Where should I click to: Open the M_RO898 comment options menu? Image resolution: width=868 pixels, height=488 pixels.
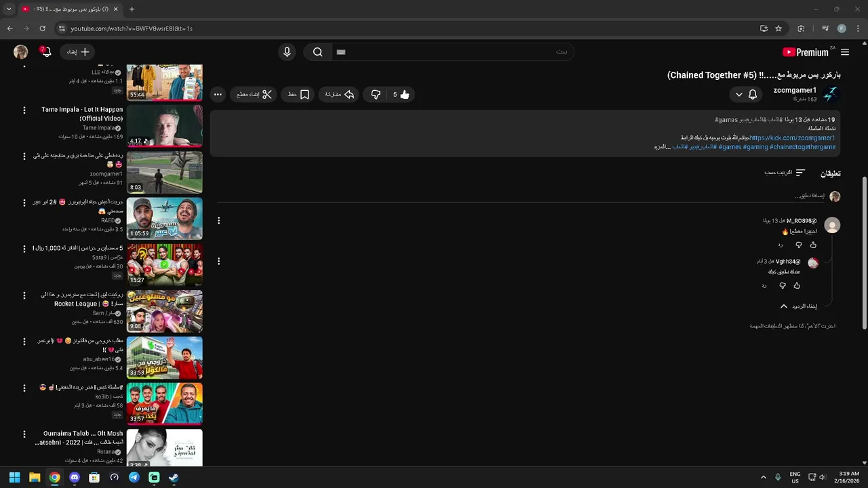click(x=218, y=220)
